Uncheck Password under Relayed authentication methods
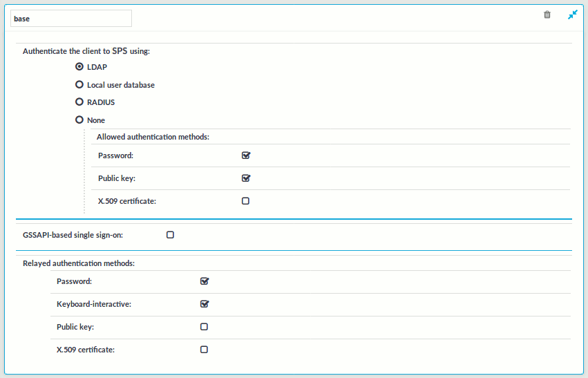 pyautogui.click(x=205, y=281)
